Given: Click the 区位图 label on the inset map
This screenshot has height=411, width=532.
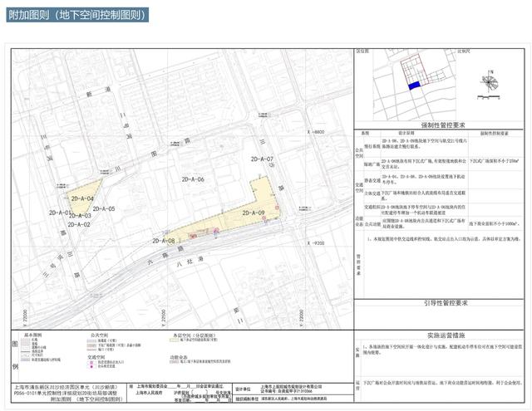Looking at the screenshot, I should click(x=362, y=51).
